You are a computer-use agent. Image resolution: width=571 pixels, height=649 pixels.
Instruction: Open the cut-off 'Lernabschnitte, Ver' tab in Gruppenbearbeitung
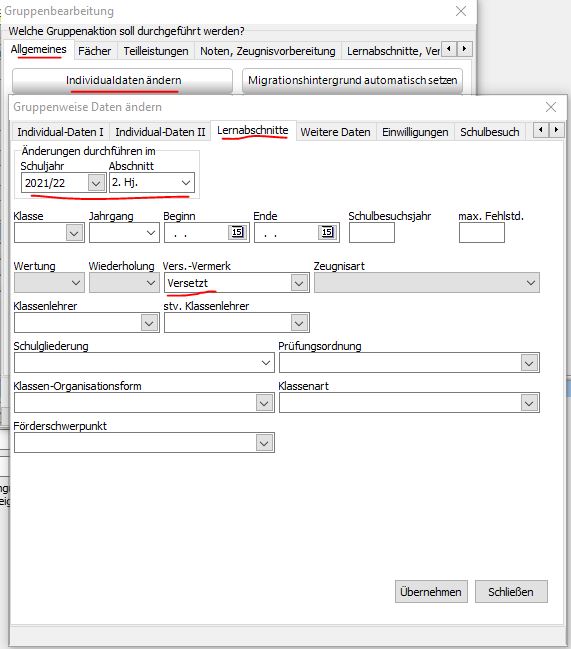point(391,51)
